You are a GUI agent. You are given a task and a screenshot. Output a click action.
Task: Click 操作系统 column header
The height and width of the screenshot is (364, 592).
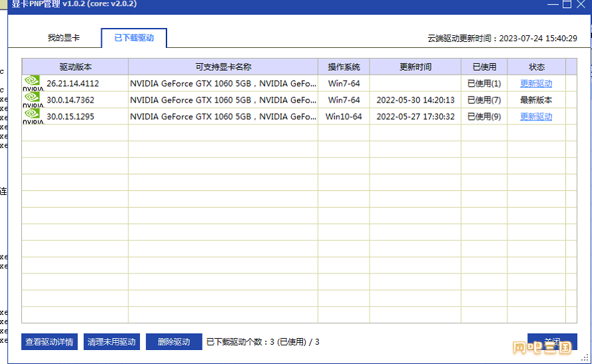[x=344, y=67]
